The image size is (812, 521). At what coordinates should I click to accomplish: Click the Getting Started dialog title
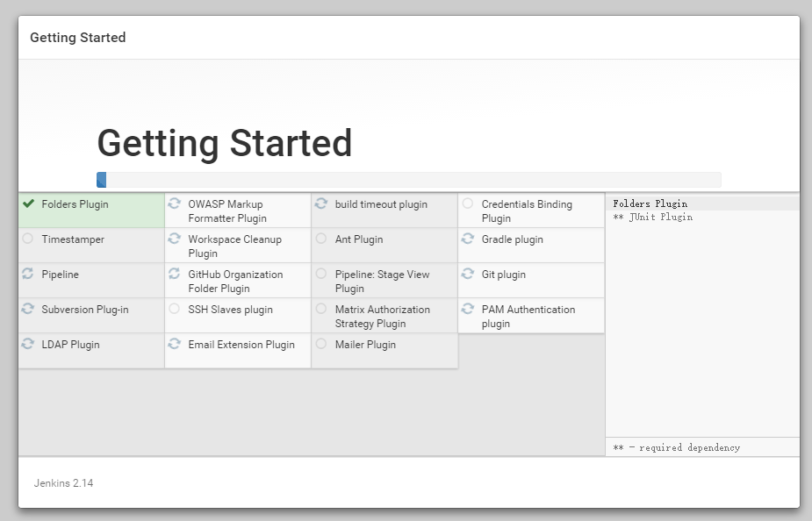point(77,38)
